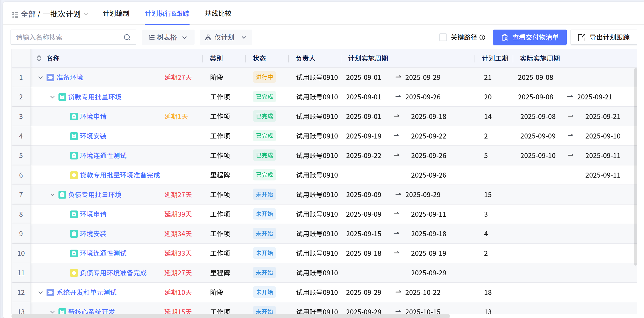Switch to the 基线比较 tab
This screenshot has height=318, width=644.
coord(218,14)
